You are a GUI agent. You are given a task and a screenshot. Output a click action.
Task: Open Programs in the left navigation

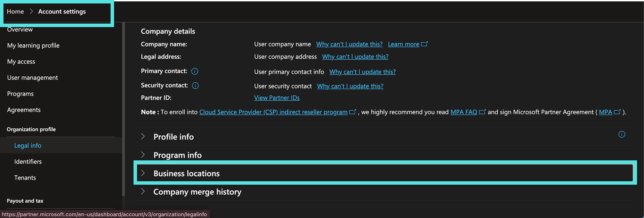pos(20,94)
